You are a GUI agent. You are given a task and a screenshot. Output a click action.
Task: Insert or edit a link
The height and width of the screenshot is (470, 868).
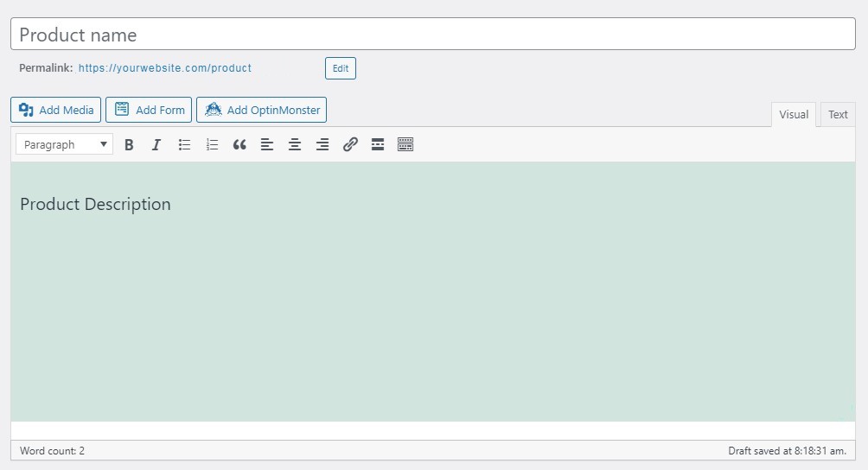tap(350, 145)
